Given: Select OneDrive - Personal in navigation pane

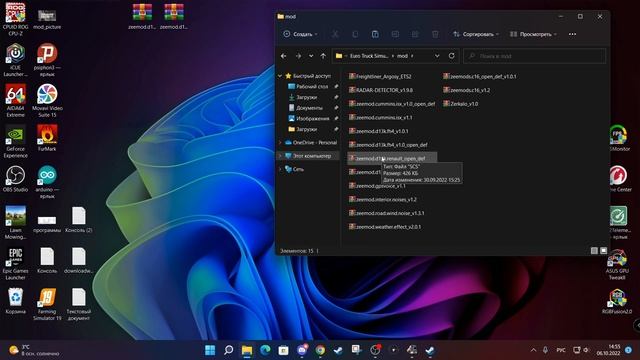Looking at the screenshot, I should click(315, 142).
